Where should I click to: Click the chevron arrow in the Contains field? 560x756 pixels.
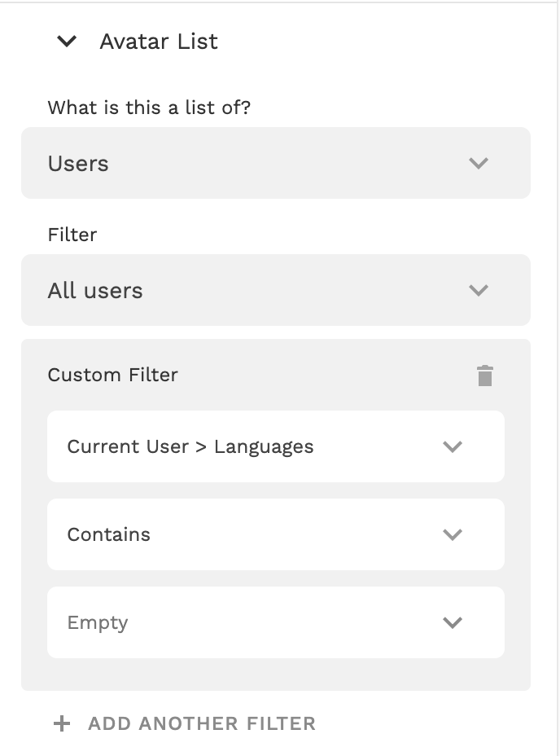point(453,534)
